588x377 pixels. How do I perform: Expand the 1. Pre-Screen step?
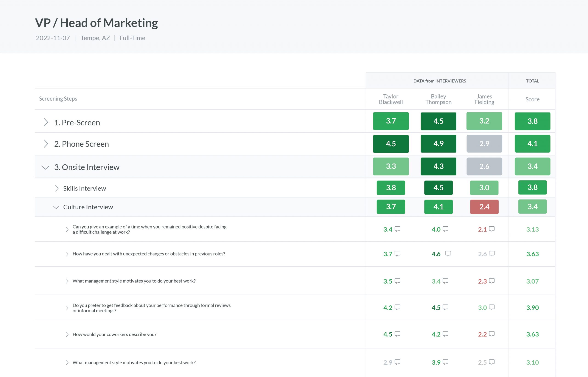tap(46, 122)
